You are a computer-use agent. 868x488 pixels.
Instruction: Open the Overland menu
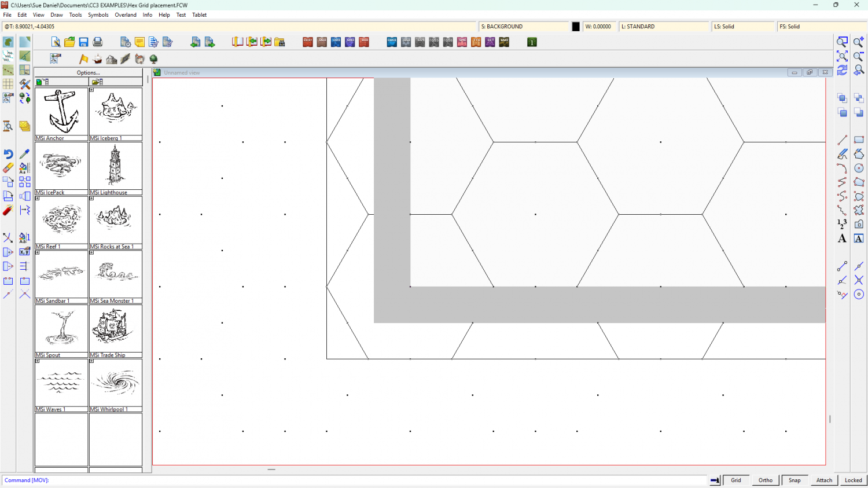[x=126, y=15]
